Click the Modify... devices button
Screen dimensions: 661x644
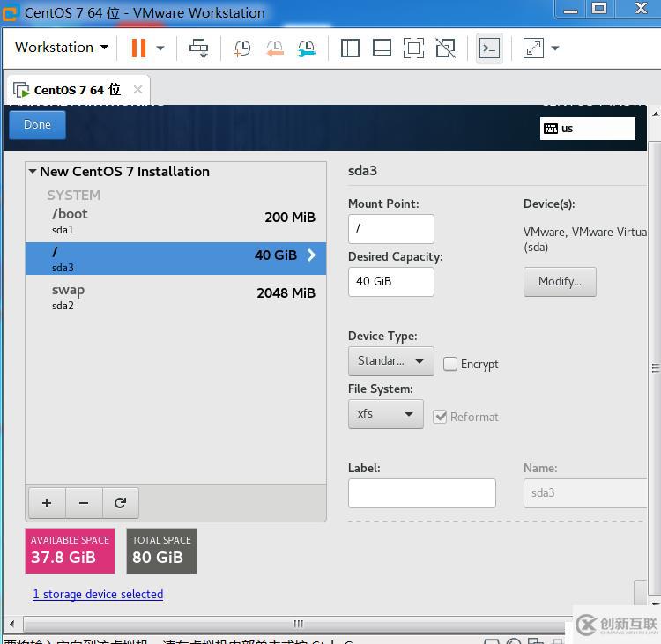560,282
